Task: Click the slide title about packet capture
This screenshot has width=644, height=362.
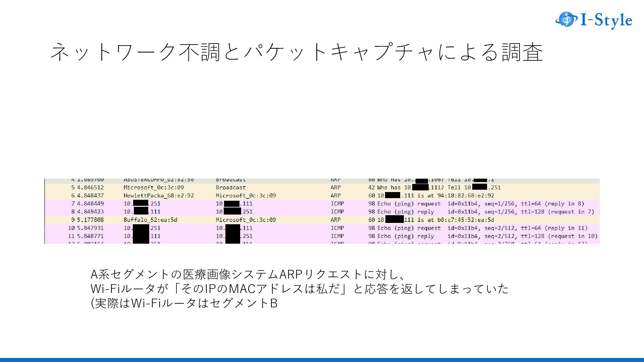Action: click(x=296, y=52)
